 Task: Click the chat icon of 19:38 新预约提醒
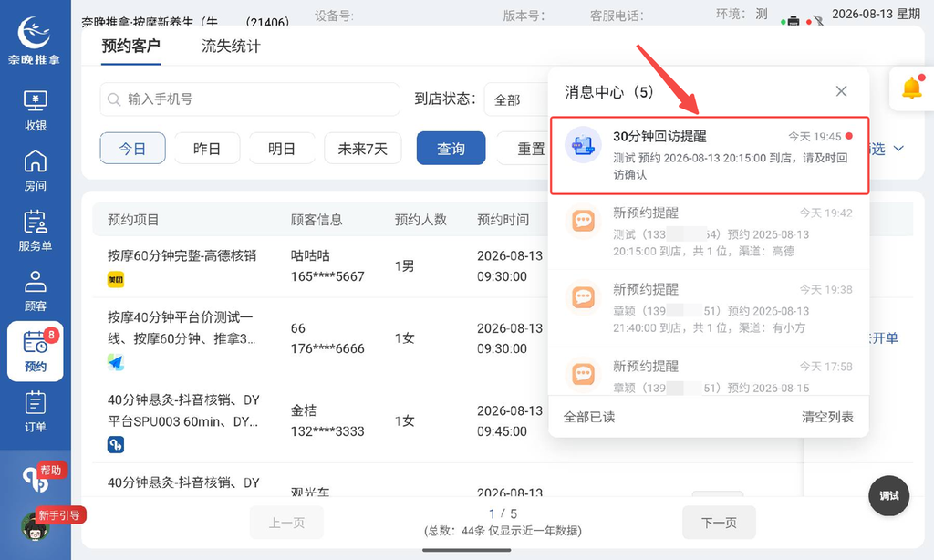pyautogui.click(x=583, y=297)
